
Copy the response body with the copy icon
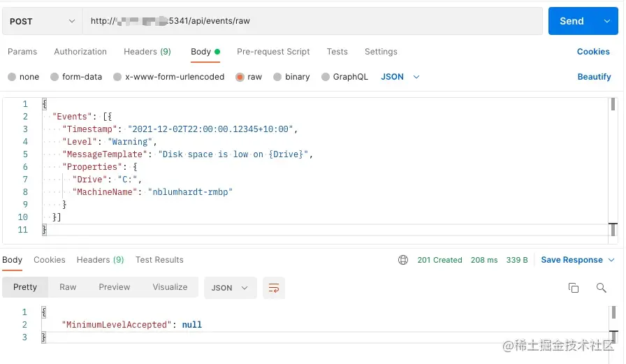coord(574,288)
